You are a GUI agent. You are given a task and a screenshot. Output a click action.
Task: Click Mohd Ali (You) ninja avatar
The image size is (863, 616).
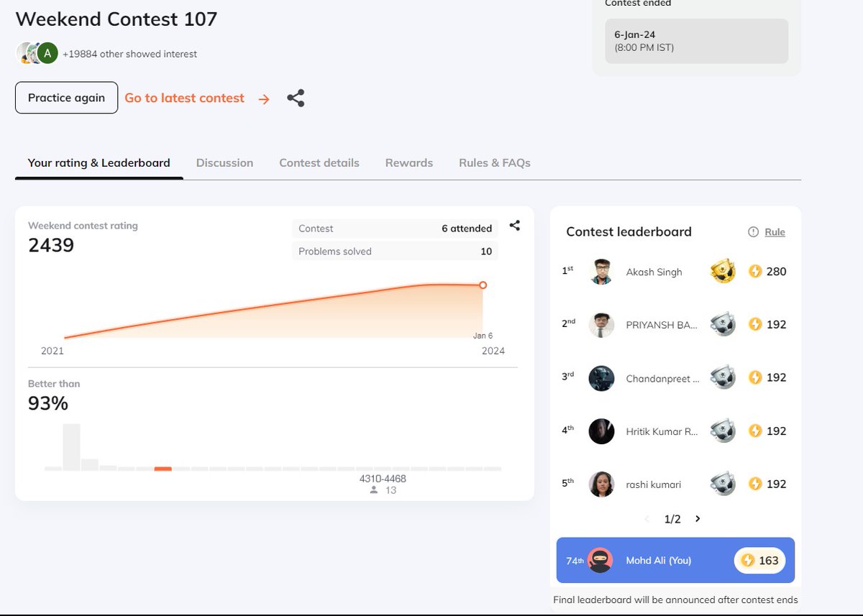tap(600, 560)
